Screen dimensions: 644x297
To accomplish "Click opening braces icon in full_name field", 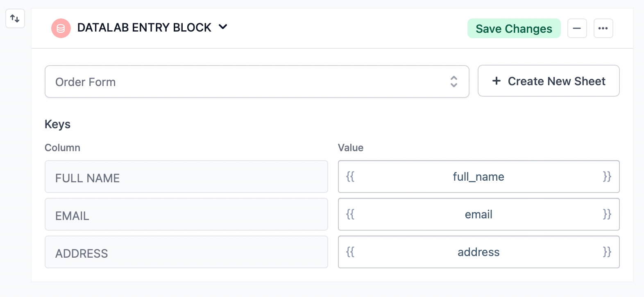I will click(x=350, y=177).
